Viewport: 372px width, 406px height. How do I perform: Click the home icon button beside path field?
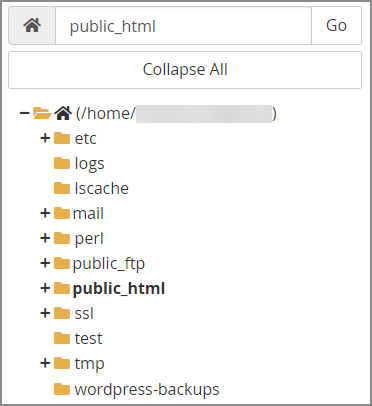(32, 26)
